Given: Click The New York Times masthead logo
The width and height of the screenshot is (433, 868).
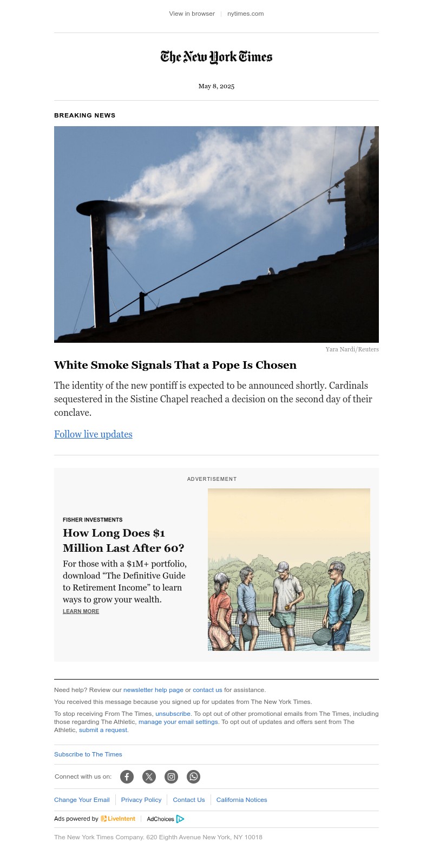Looking at the screenshot, I should click(x=216, y=57).
